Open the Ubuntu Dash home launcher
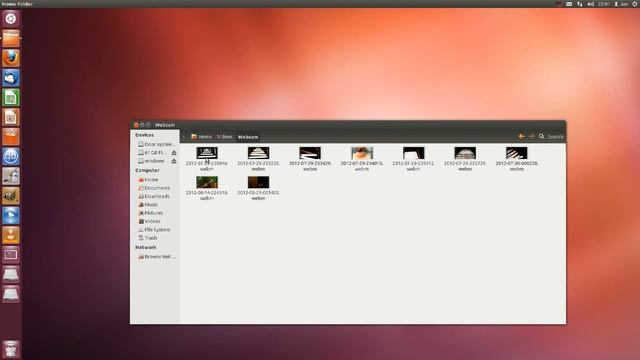Viewport: 640px width, 360px height. pyautogui.click(x=11, y=19)
